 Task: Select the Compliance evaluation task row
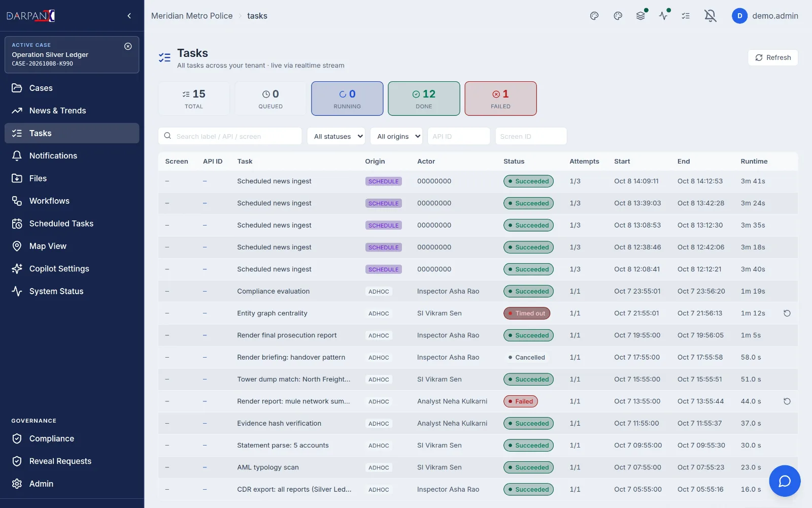(478, 291)
